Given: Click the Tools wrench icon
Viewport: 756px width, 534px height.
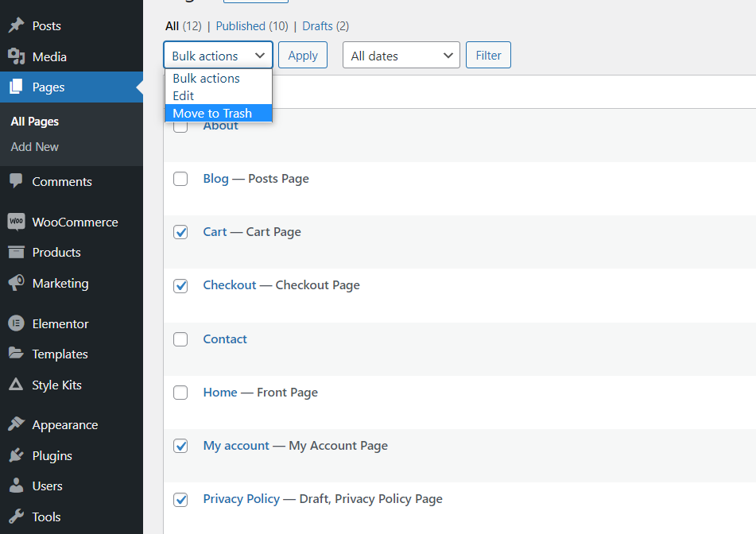Looking at the screenshot, I should pyautogui.click(x=17, y=517).
